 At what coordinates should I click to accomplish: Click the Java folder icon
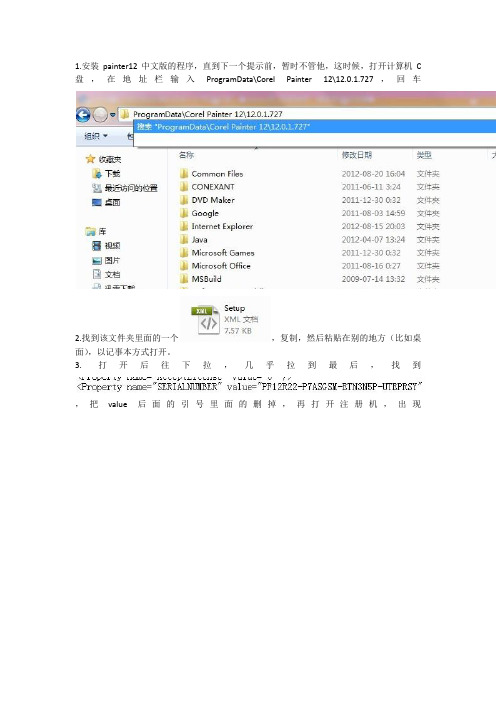[x=184, y=240]
